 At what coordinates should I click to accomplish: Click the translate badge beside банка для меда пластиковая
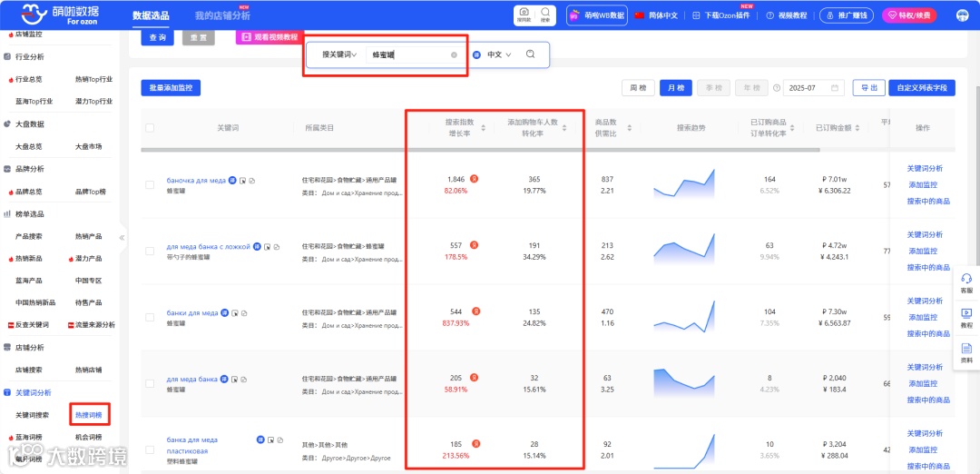pyautogui.click(x=260, y=439)
